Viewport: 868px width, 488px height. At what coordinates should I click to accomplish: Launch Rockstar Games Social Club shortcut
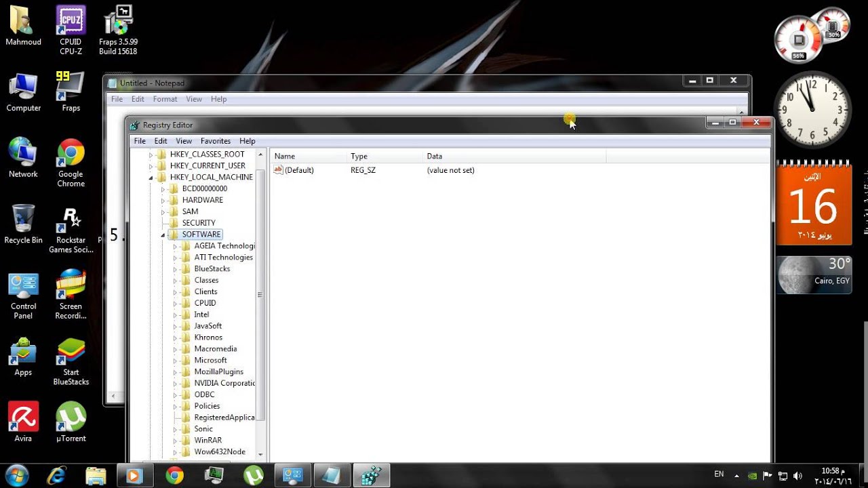coord(71,230)
